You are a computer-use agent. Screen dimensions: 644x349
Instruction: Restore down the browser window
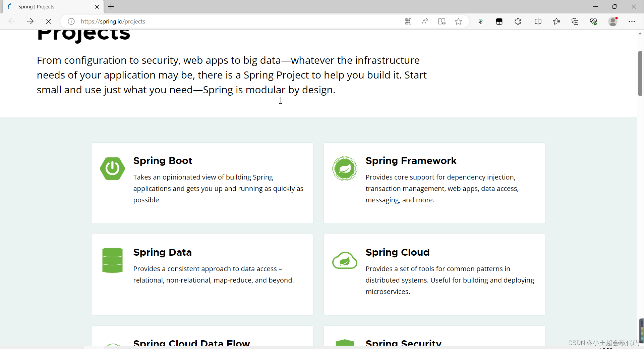tap(614, 7)
